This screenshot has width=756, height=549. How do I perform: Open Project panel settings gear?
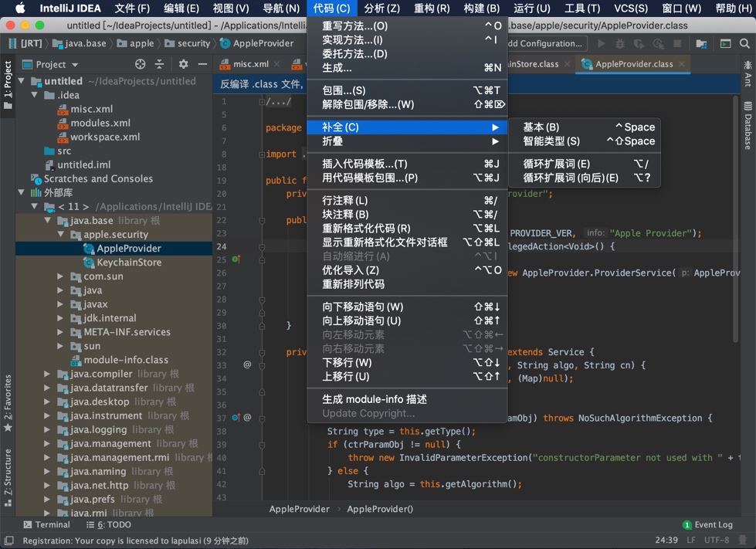[x=184, y=64]
